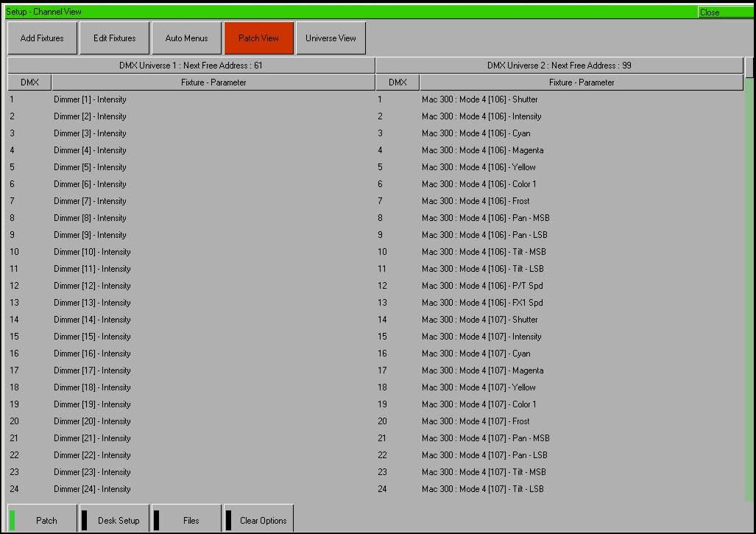The image size is (756, 534).
Task: Select Dimmer [6] - Intensity row
Action: pyautogui.click(x=191, y=184)
